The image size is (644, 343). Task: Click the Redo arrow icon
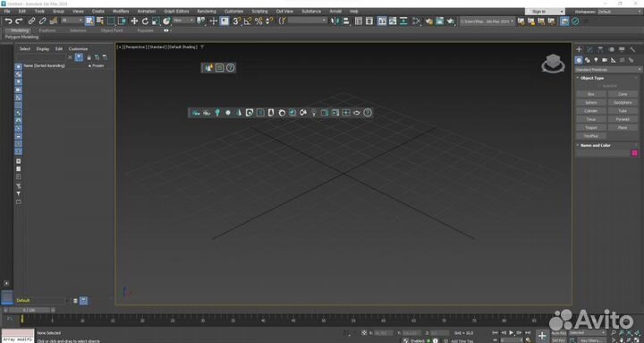[x=19, y=21]
